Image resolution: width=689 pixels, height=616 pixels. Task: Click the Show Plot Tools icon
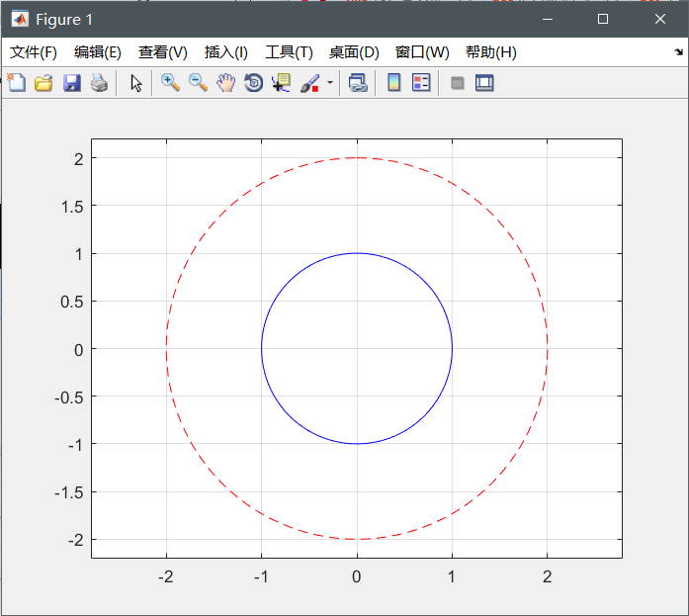tap(484, 83)
